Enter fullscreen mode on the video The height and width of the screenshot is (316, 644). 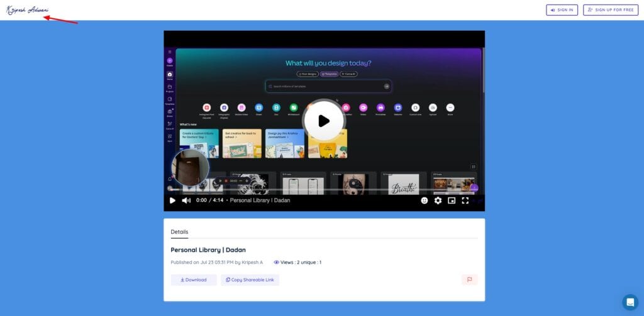pyautogui.click(x=465, y=200)
